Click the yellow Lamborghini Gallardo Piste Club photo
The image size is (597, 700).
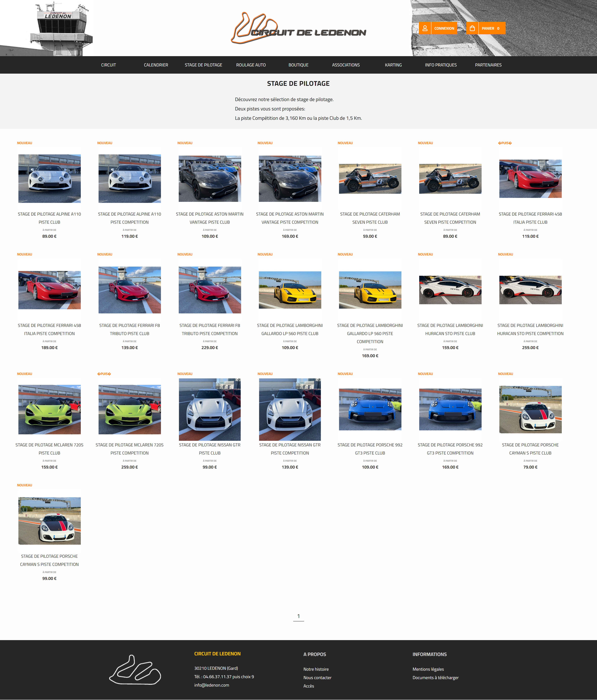290,290
